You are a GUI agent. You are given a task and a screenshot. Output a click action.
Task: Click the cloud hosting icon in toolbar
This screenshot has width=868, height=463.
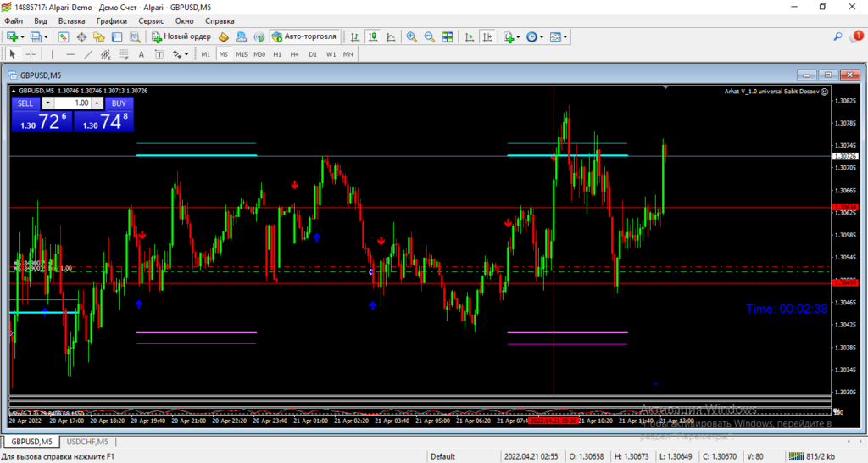242,37
